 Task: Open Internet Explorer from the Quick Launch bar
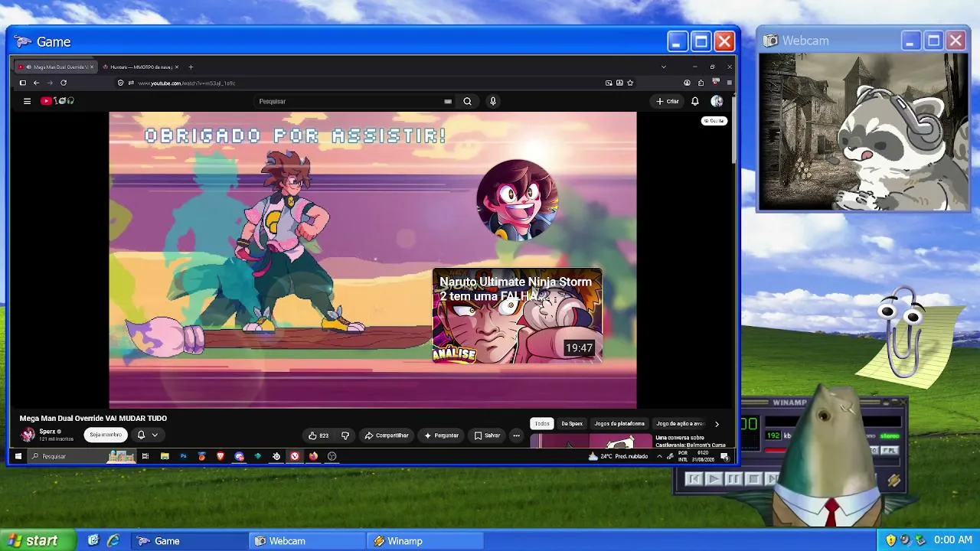pos(113,540)
